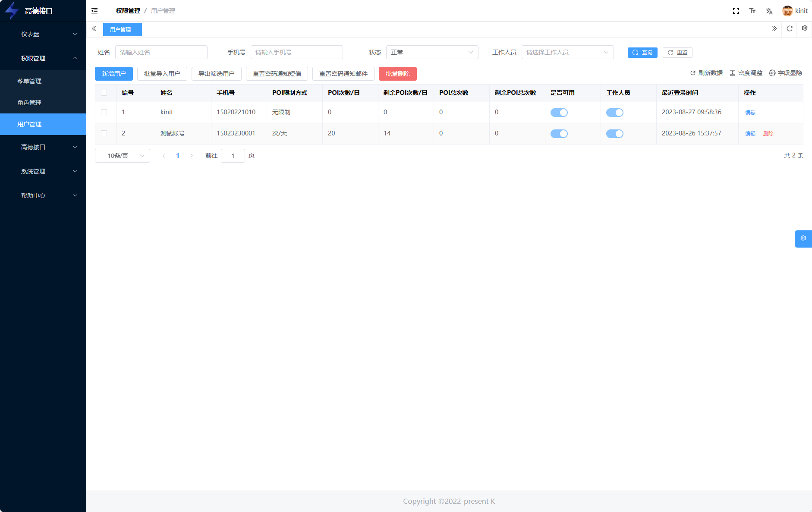Collapse the sidebar with the hamburger icon
This screenshot has width=812, height=512.
tap(94, 11)
